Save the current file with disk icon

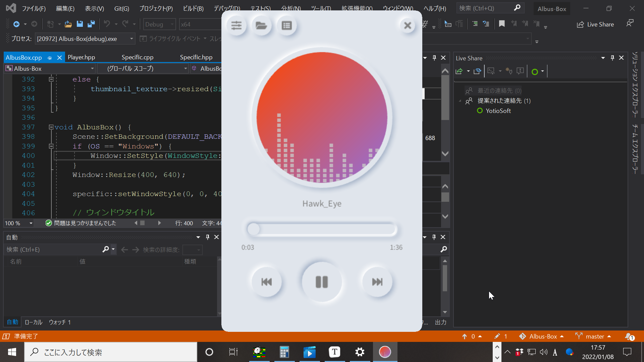click(x=79, y=24)
